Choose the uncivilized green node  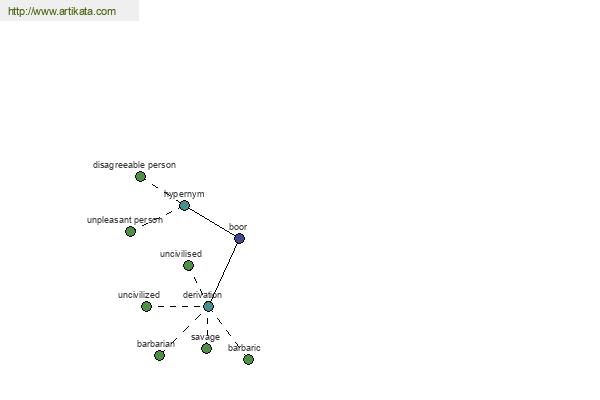click(146, 306)
